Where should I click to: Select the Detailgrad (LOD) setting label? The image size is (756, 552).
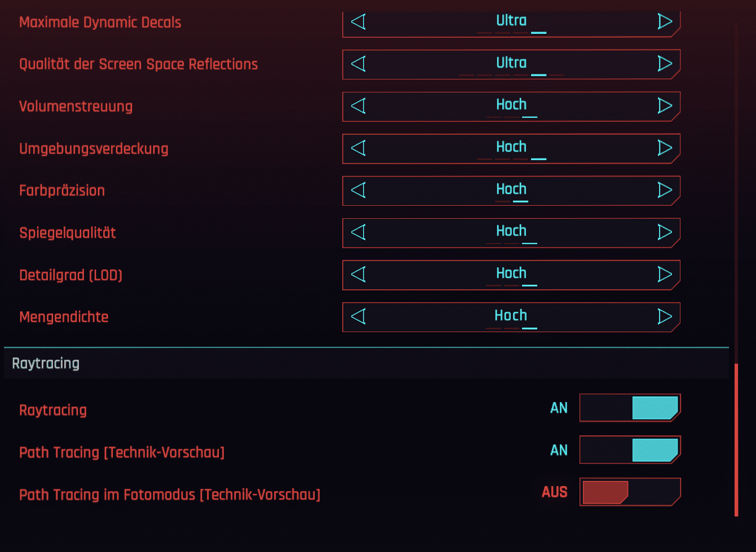[x=70, y=275]
